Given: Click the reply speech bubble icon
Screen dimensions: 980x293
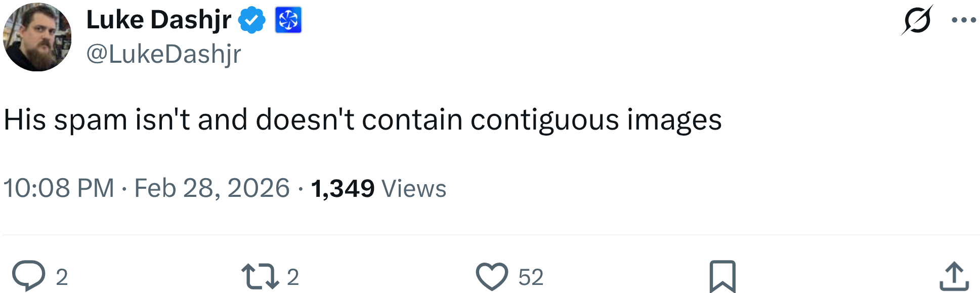Looking at the screenshot, I should click(28, 276).
